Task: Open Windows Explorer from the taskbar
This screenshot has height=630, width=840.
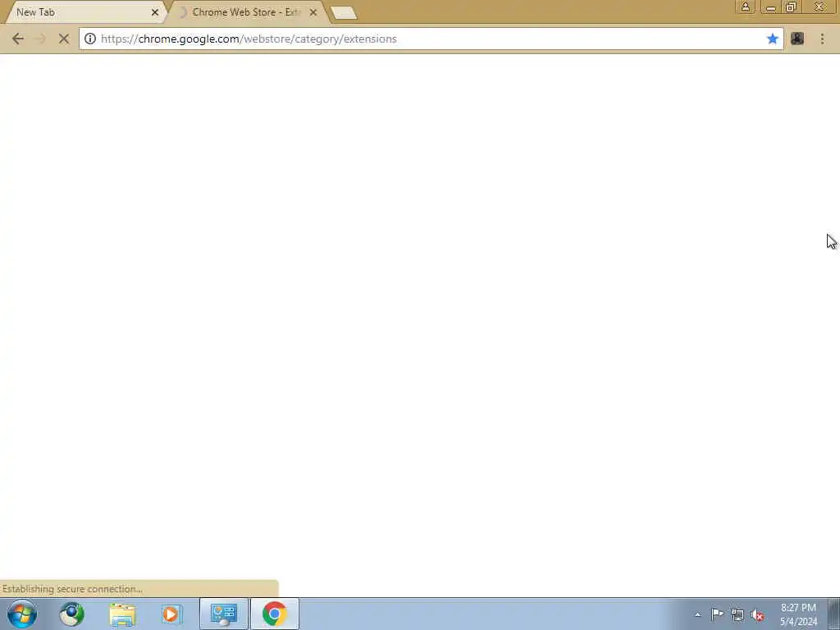Action: (x=122, y=614)
